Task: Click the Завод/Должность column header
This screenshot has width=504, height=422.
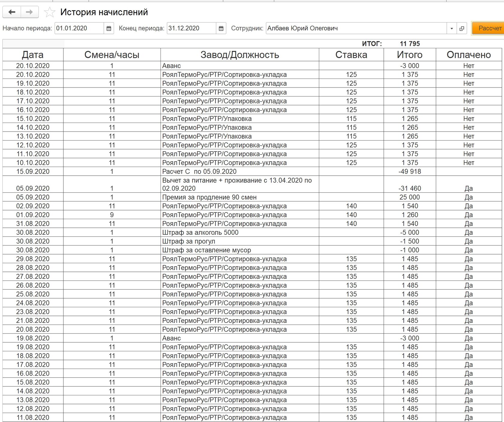Action: (x=240, y=55)
